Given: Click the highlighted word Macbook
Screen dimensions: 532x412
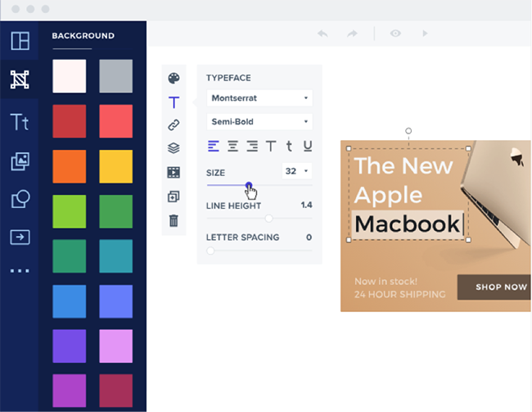Looking at the screenshot, I should point(407,224).
